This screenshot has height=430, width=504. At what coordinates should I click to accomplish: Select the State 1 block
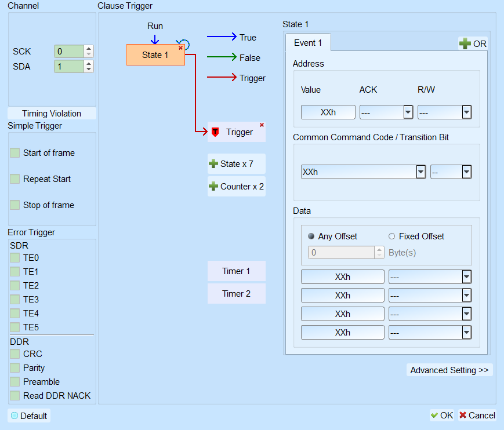pyautogui.click(x=155, y=55)
